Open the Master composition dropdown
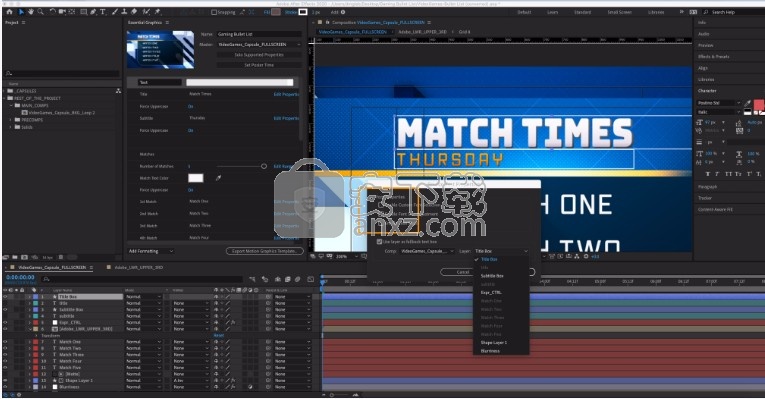Screen dimensions: 765x399 coord(259,44)
